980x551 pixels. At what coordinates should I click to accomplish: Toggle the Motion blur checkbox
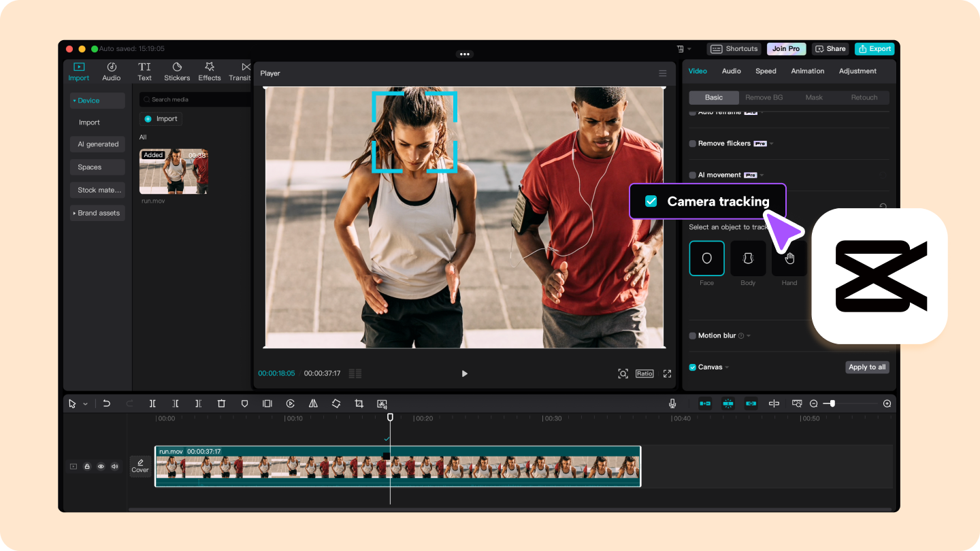point(693,335)
